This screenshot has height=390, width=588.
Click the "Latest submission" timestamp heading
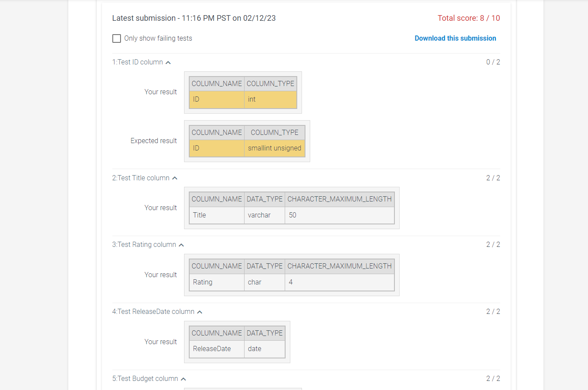pos(194,18)
